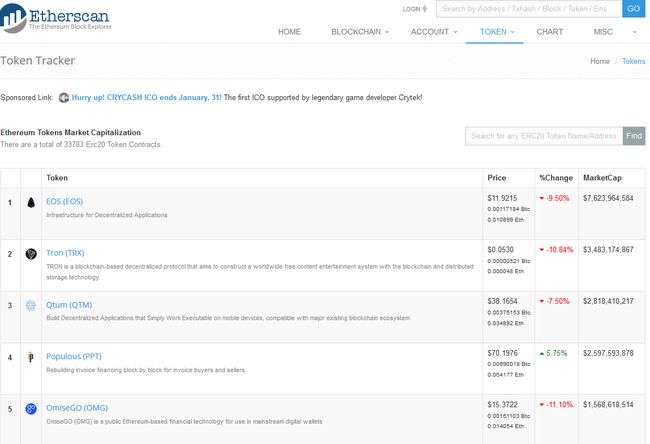Click the Populous description about invoice financing
This screenshot has height=444, width=650.
pos(146,370)
